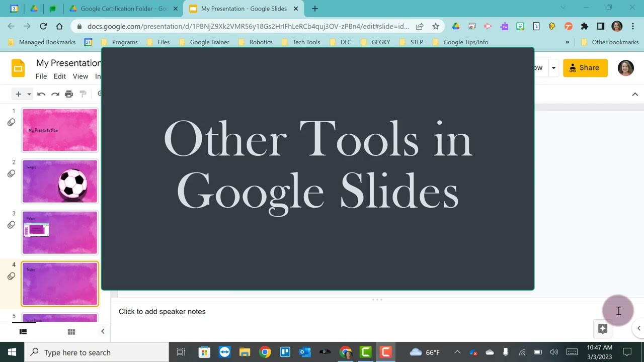This screenshot has height=362, width=644.
Task: Switch to filmstrip view
Action: (23, 331)
